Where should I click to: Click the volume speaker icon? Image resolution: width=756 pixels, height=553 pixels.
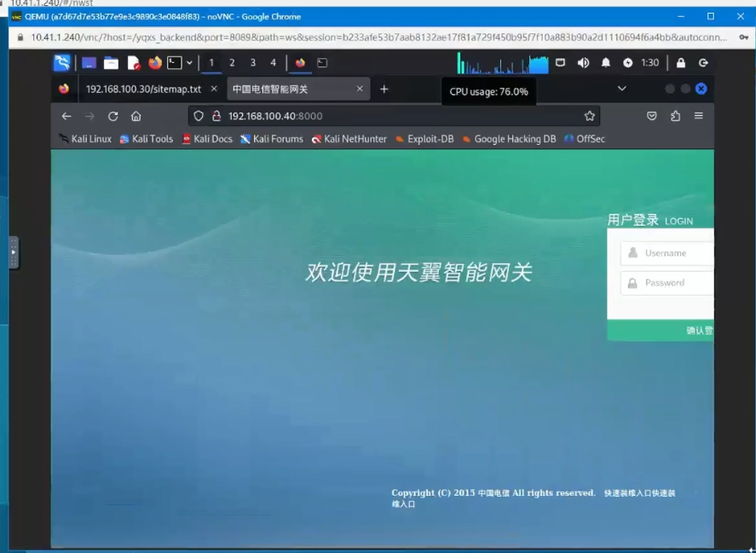click(583, 63)
